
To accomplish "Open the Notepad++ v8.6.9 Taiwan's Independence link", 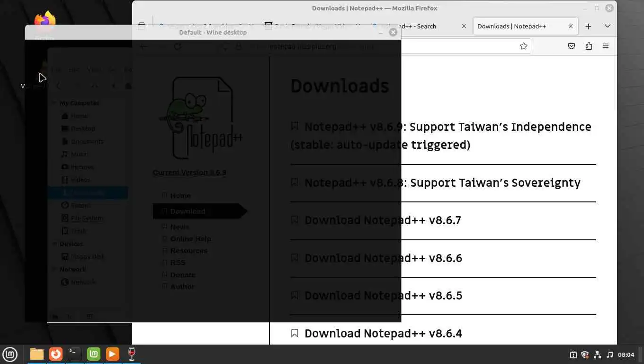I will [x=441, y=136].
